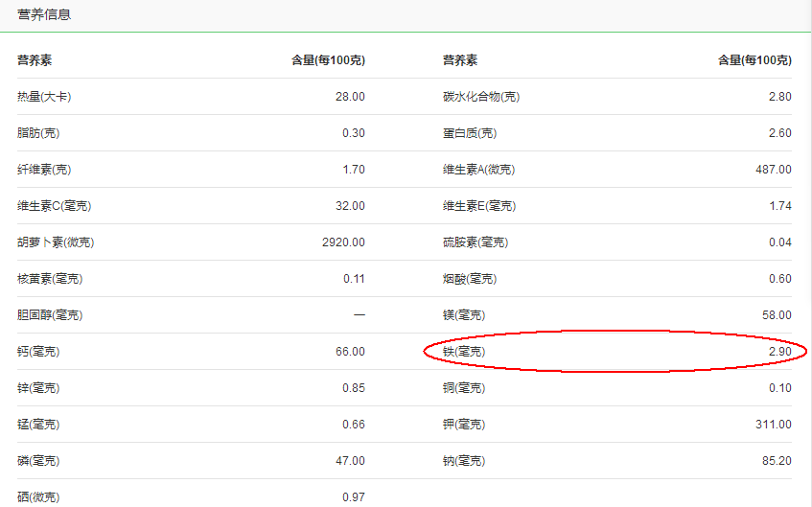Click the 66.00 calcium value

click(350, 352)
